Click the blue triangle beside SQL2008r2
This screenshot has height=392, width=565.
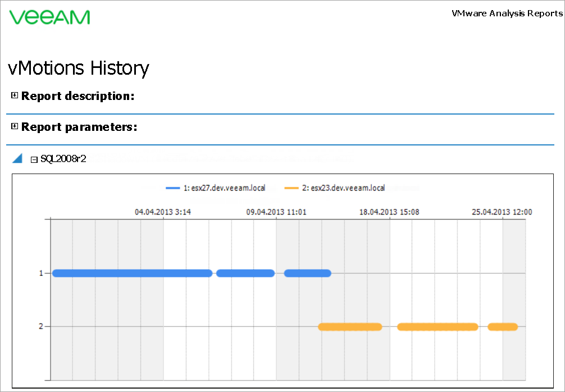[x=17, y=158]
